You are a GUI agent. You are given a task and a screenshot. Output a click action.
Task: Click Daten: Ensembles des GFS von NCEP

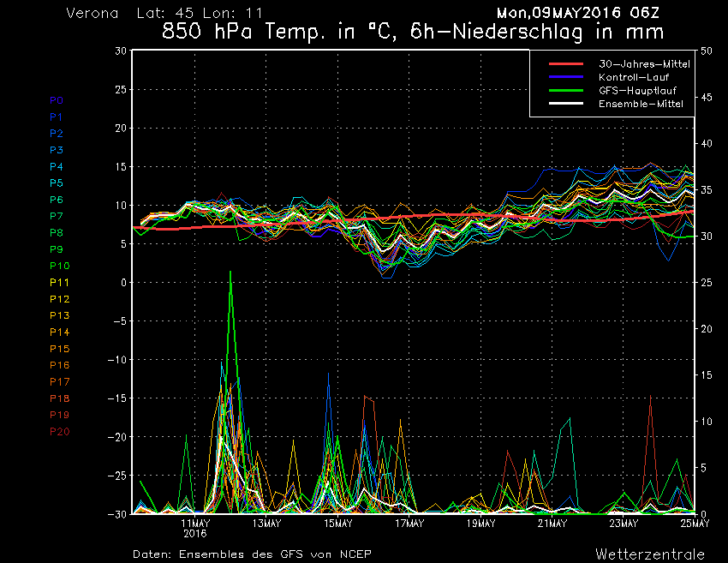coord(252,554)
